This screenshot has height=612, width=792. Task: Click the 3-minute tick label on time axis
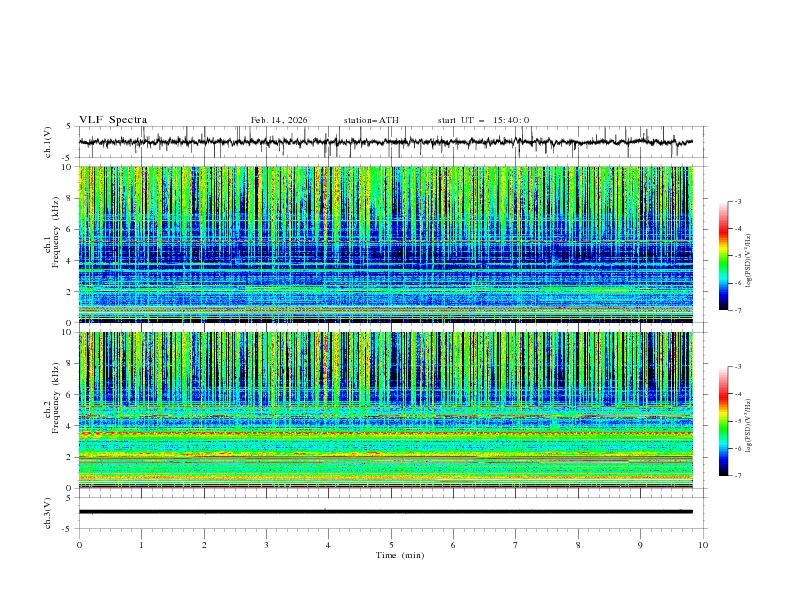click(x=266, y=545)
